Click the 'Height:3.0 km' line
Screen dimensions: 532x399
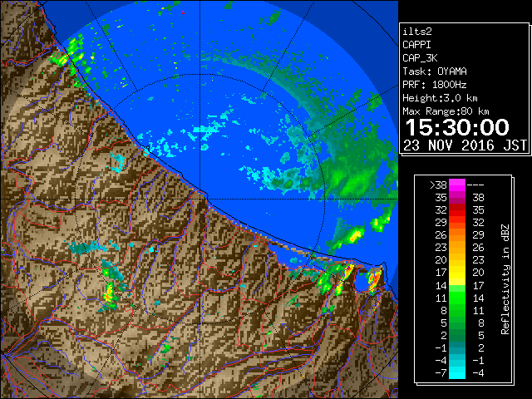[440, 98]
